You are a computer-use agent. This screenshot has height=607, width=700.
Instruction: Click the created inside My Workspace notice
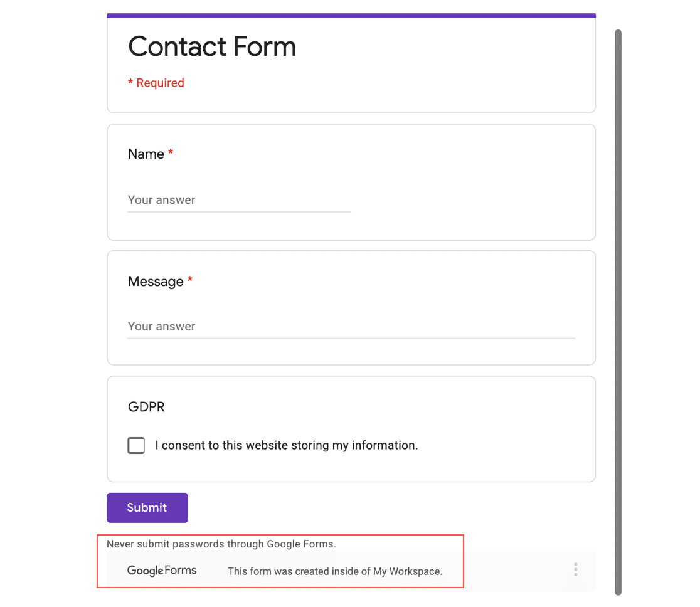(x=335, y=571)
